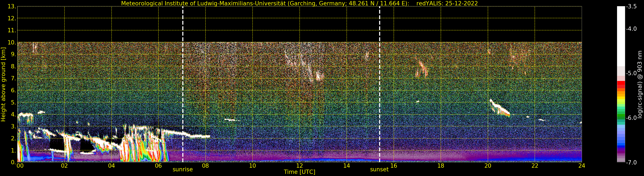644x176 pixels.
Task: Click the '5.' height axis tick label
Action: [x=13, y=102]
